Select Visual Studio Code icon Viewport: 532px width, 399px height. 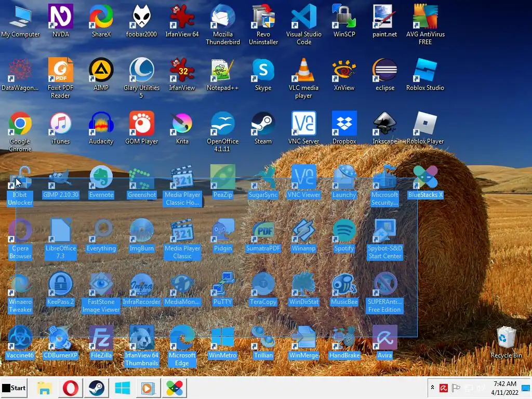pyautogui.click(x=303, y=24)
